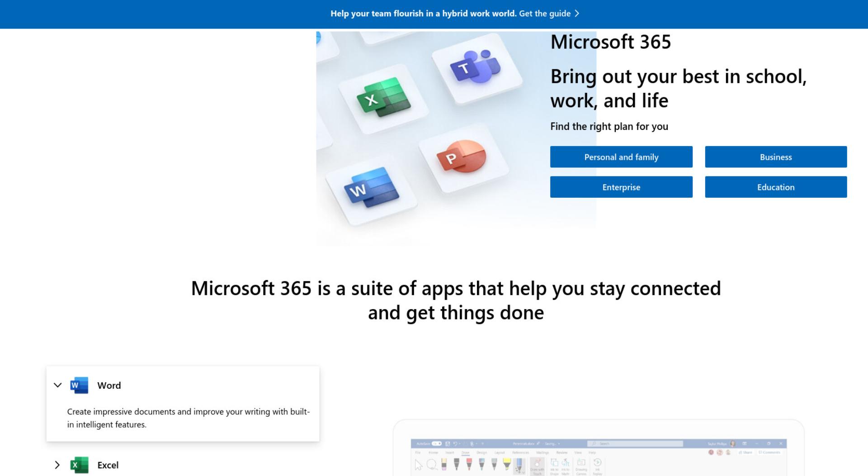Click the search box in Word preview

[635, 443]
